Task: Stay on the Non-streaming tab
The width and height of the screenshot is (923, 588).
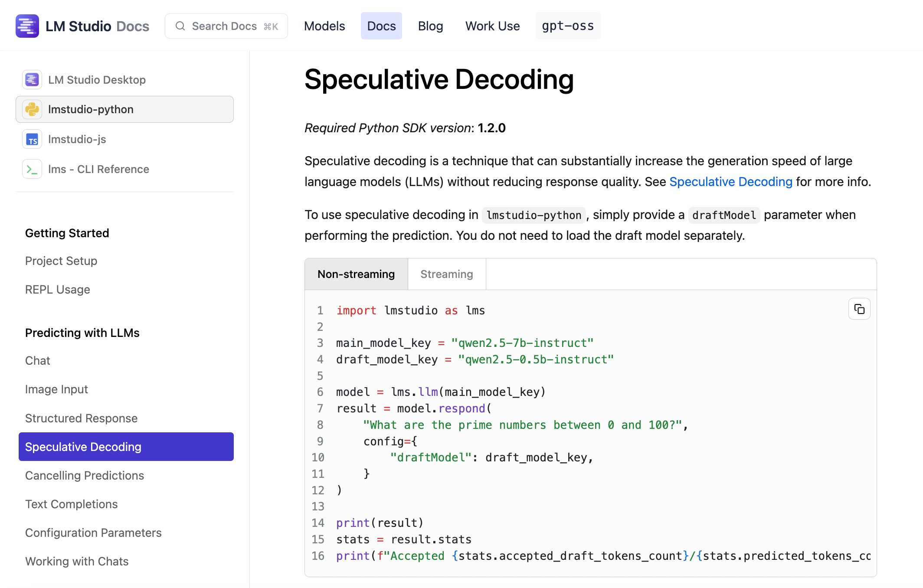Action: click(x=356, y=274)
